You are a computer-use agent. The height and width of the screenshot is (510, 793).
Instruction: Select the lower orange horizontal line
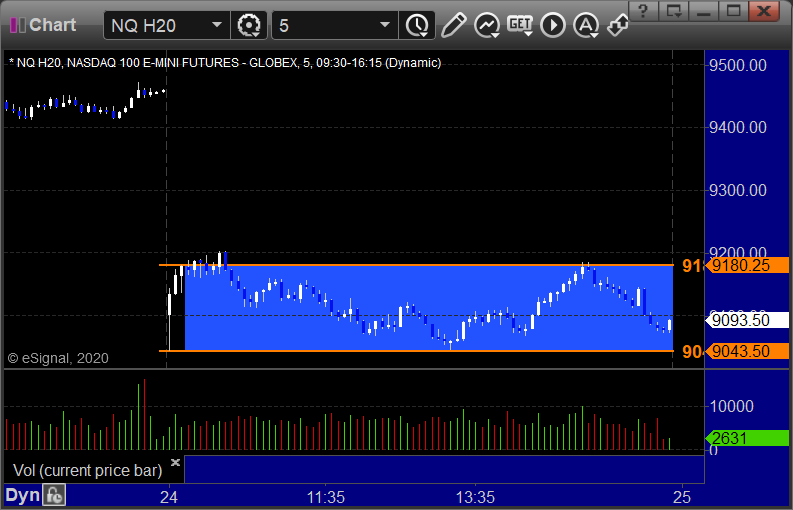click(x=416, y=351)
